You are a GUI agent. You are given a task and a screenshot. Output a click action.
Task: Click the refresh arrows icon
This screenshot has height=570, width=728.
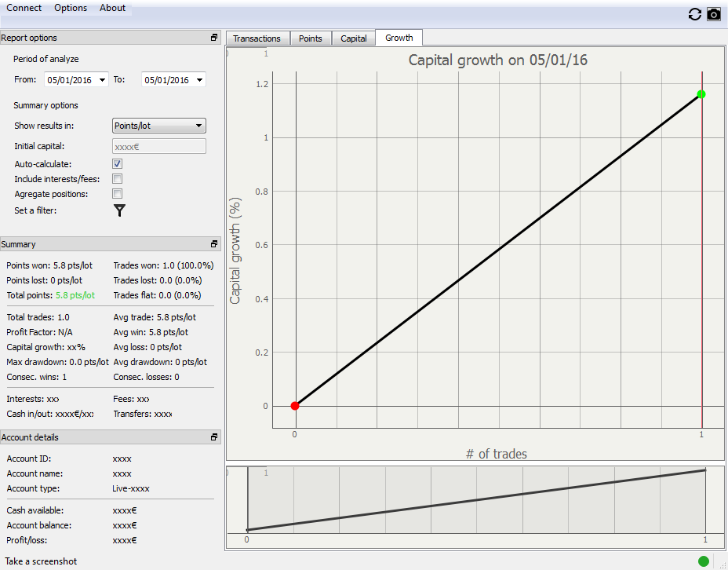pyautogui.click(x=694, y=14)
